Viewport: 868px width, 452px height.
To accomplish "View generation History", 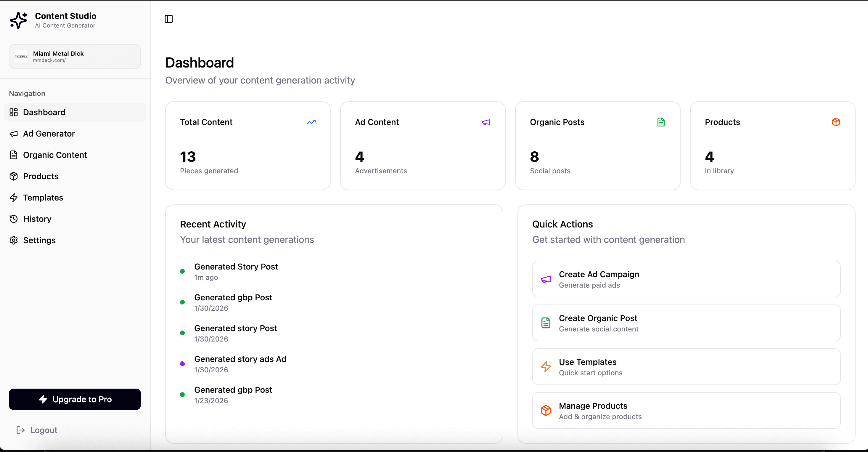I will (37, 219).
